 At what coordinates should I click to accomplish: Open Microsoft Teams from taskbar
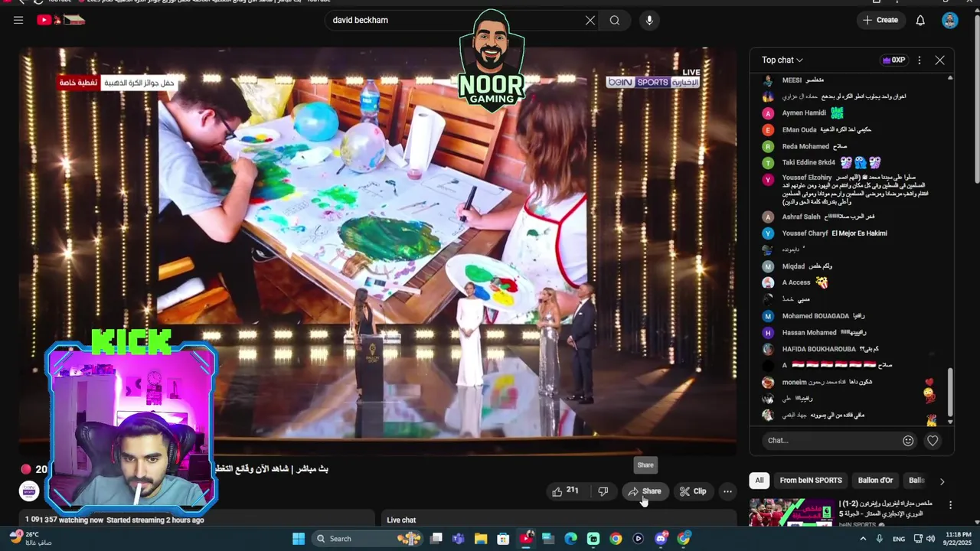coord(459,539)
